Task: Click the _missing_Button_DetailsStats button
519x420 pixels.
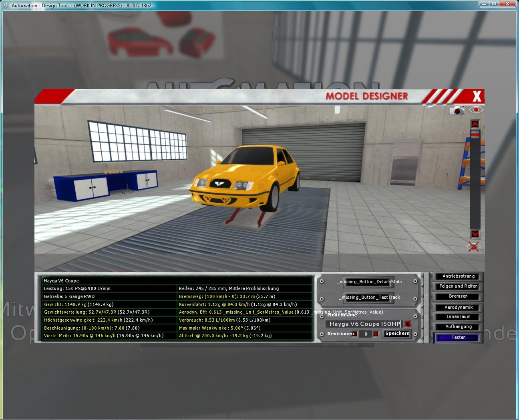Action: coord(369,282)
